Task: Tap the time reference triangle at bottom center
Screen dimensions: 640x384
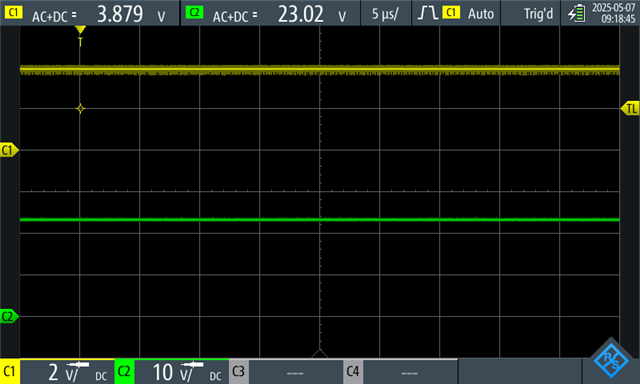Action: point(320,353)
